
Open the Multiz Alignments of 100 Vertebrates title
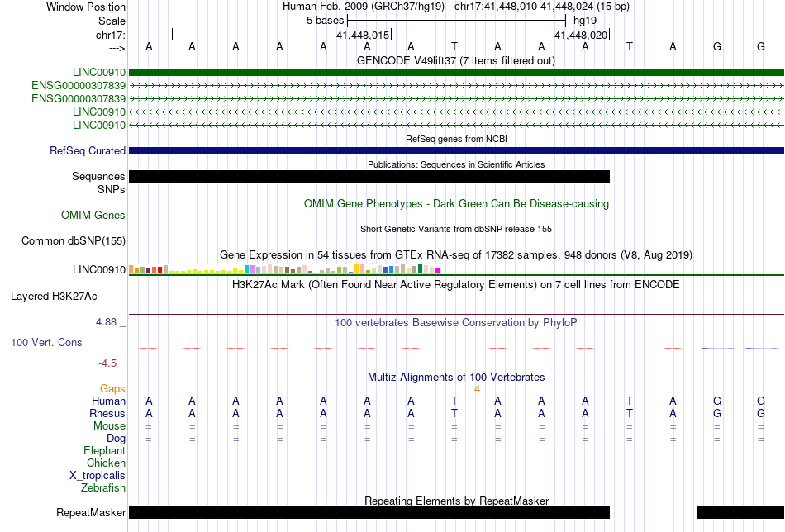click(456, 377)
